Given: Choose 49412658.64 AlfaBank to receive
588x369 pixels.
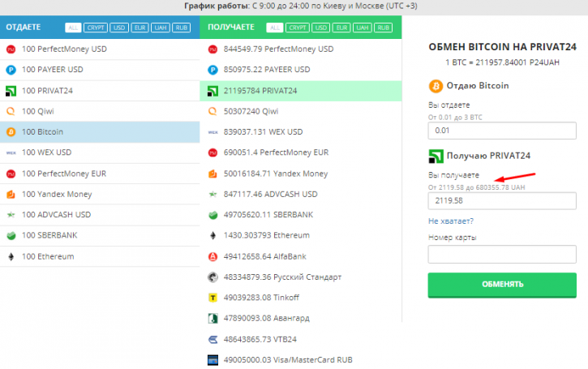Looking at the screenshot, I should (x=301, y=256).
